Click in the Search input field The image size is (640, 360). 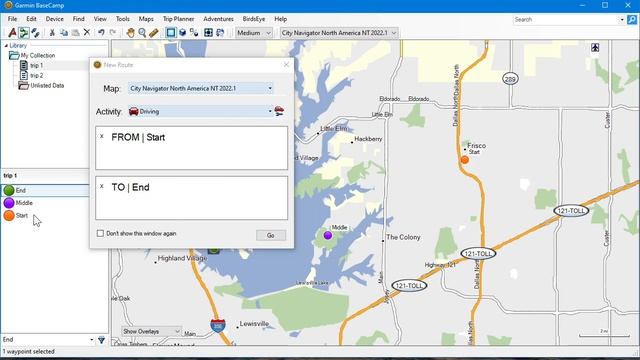coord(566,20)
